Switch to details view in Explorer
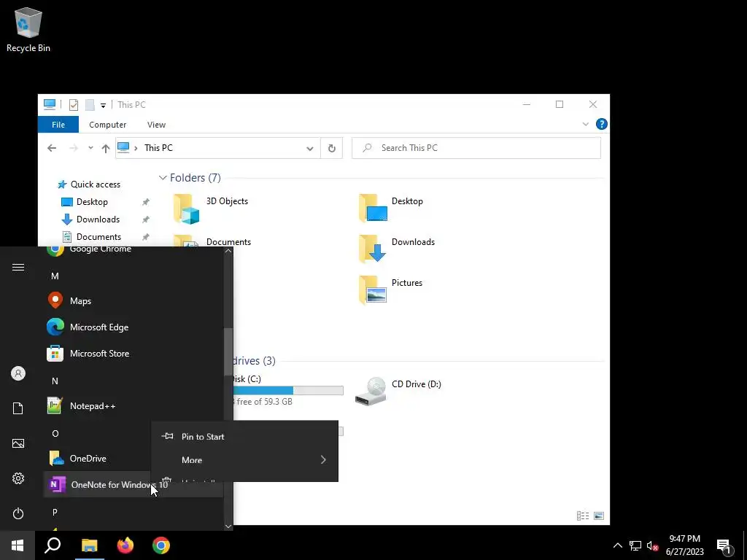Image resolution: width=747 pixels, height=560 pixels. (x=582, y=516)
